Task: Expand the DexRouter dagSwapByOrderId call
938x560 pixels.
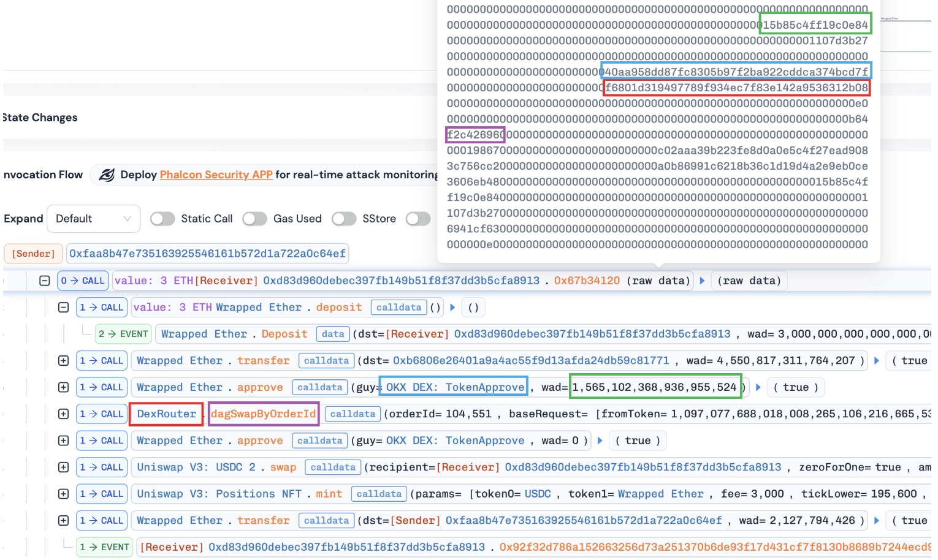Action: pos(63,414)
